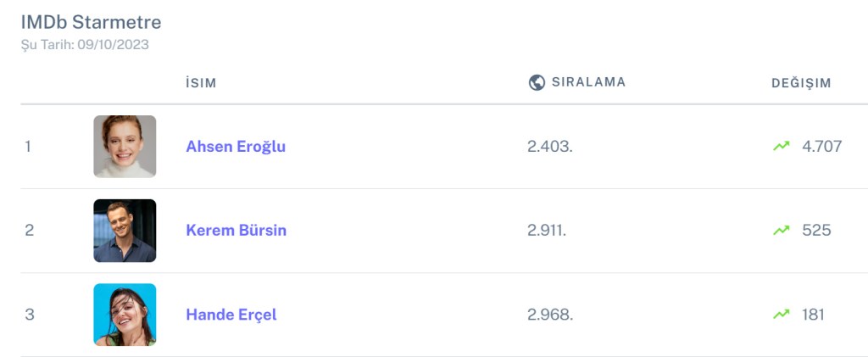Click the green trend arrow for Ahsen Eroğlu
868x357 pixels.
click(x=781, y=146)
